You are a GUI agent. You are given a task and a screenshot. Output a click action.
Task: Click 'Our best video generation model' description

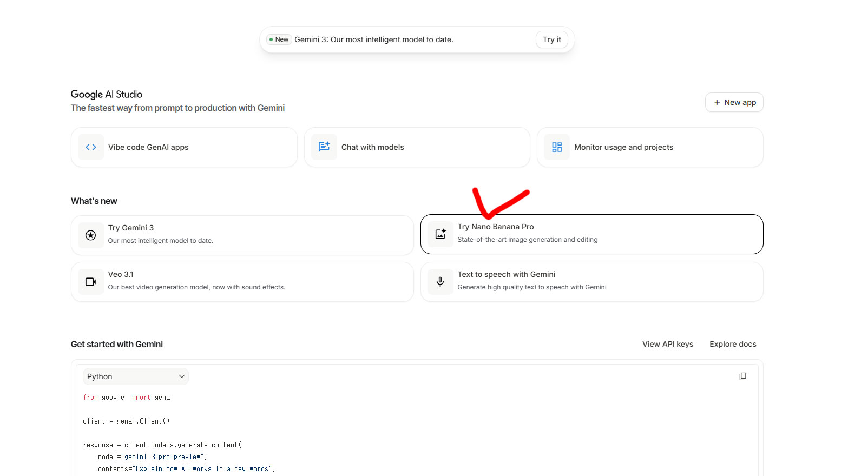click(196, 287)
